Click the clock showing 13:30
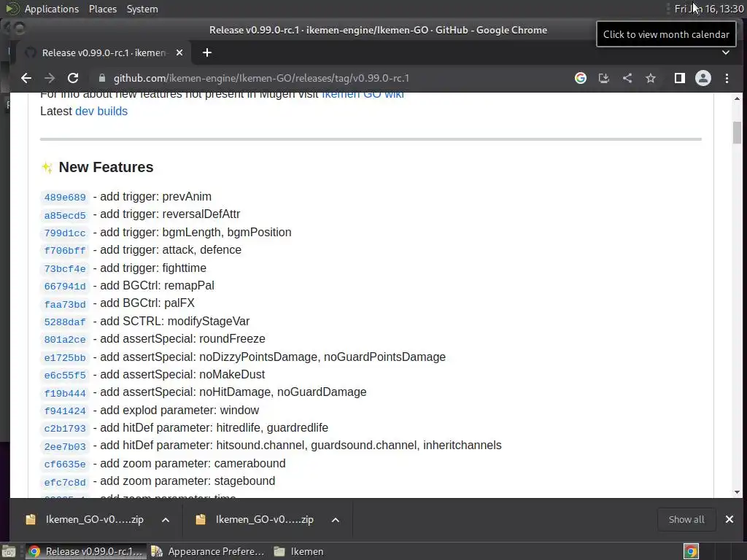This screenshot has width=747, height=560. pos(709,9)
